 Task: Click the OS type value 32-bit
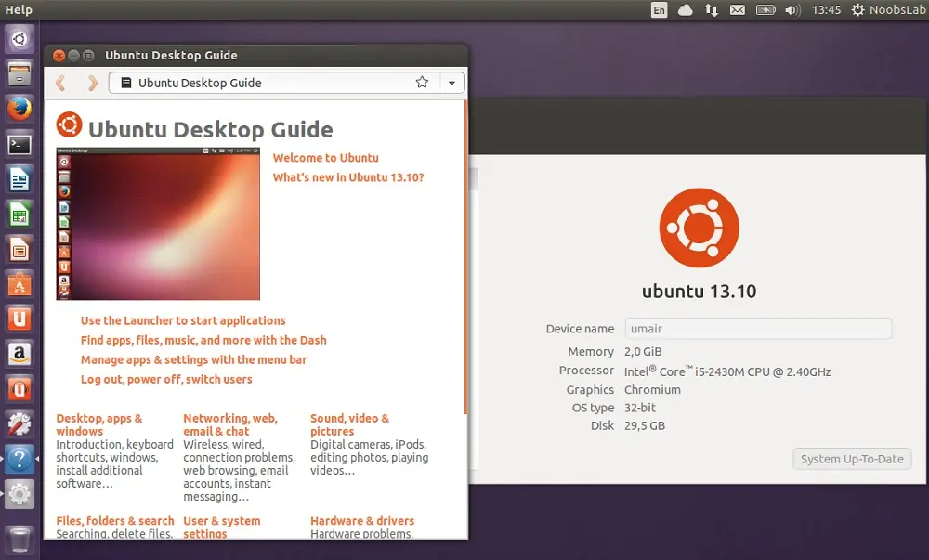tap(640, 408)
